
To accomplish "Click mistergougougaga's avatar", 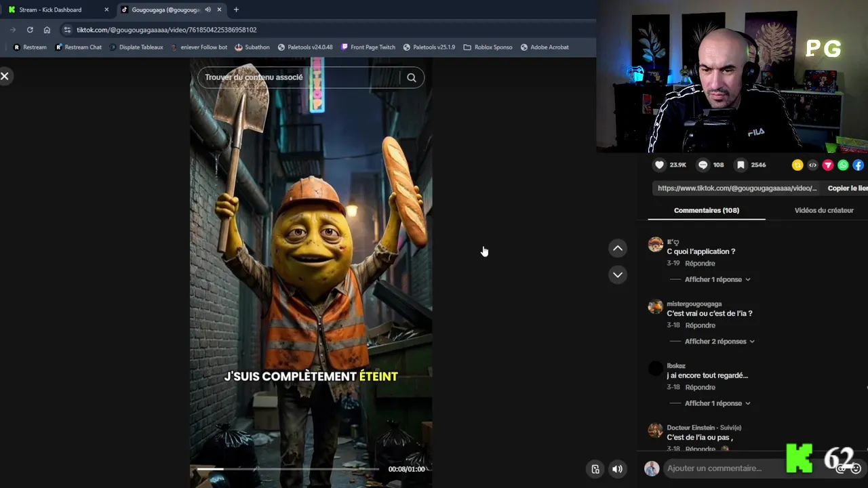I will [655, 306].
